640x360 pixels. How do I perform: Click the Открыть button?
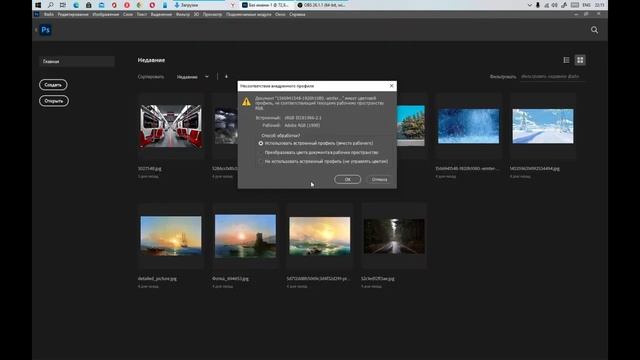(54, 101)
